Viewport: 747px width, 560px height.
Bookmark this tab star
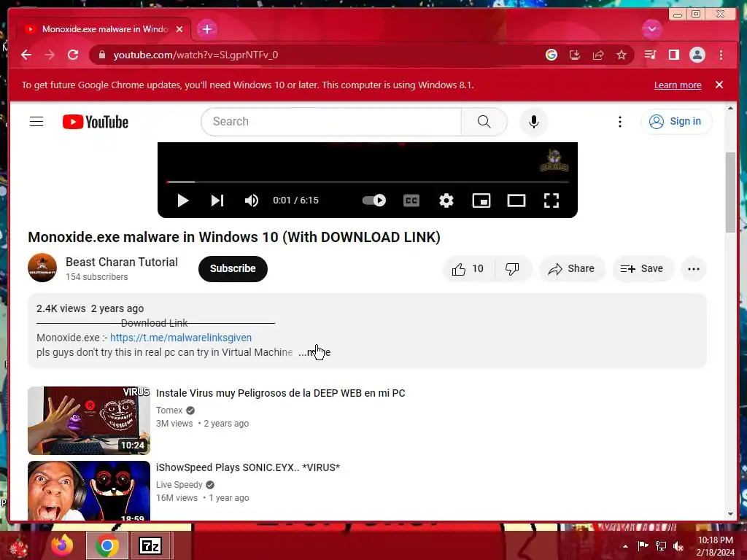point(622,55)
